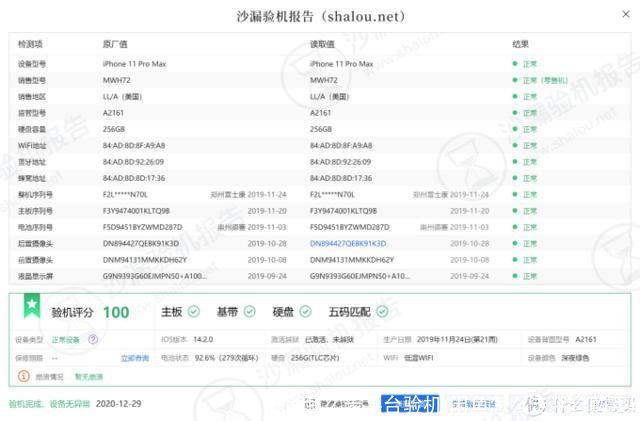Screen dimensions: 640x421
Task: Click green 验机完成 status message at bottom
Action: (49, 404)
